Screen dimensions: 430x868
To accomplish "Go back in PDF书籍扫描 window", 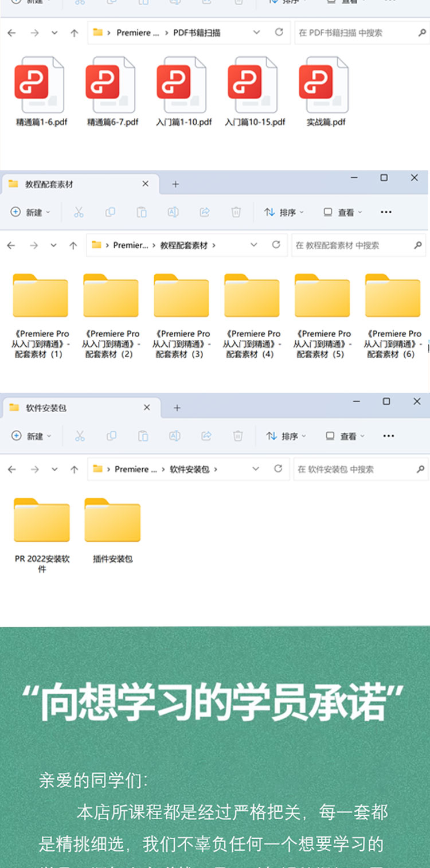I will (x=11, y=33).
